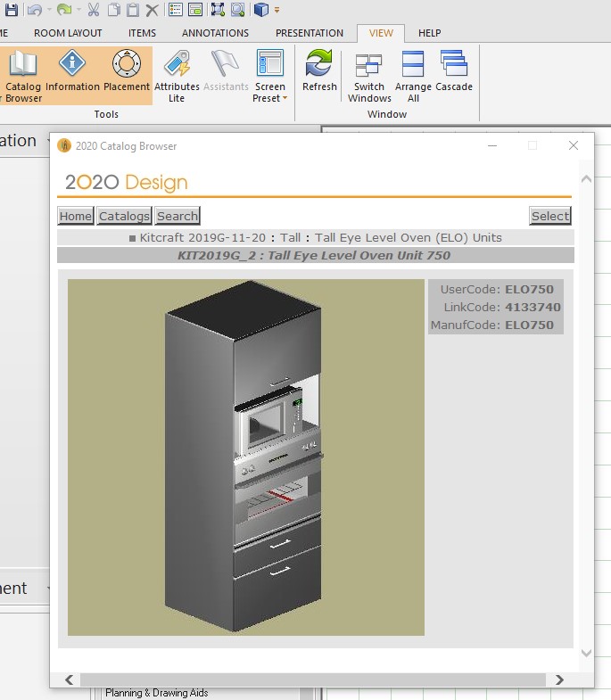Minimize the 2020 Catalog Browser window
Viewport: 611px width, 700px height.
[492, 145]
